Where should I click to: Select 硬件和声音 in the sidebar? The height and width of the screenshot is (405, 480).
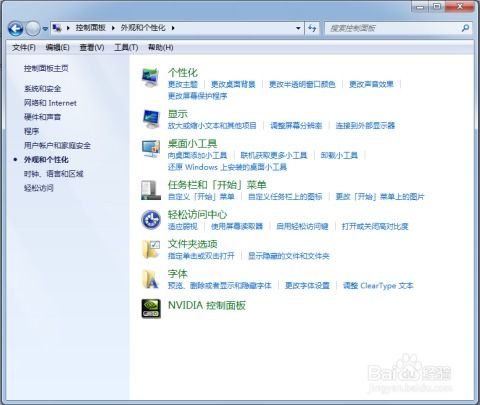tap(42, 117)
